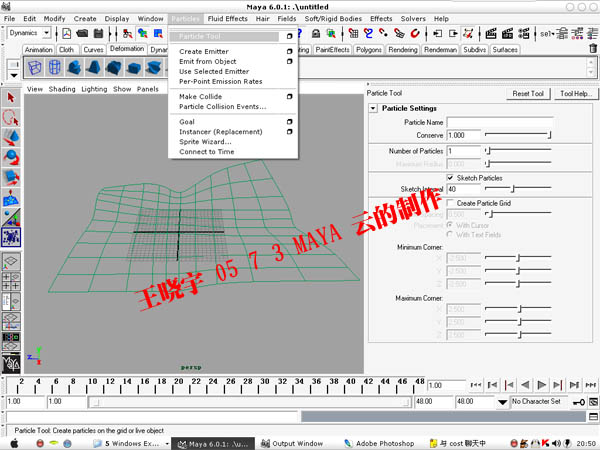Open shelf menu arrow below shelf tabs
Screen dimensions: 600x450
pos(14,75)
